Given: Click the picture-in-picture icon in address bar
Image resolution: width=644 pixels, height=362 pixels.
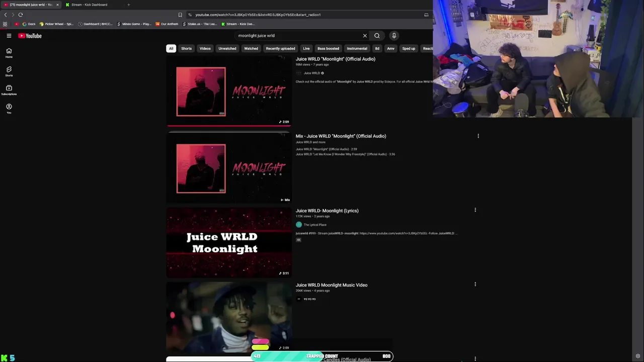Looking at the screenshot, I should point(427,15).
